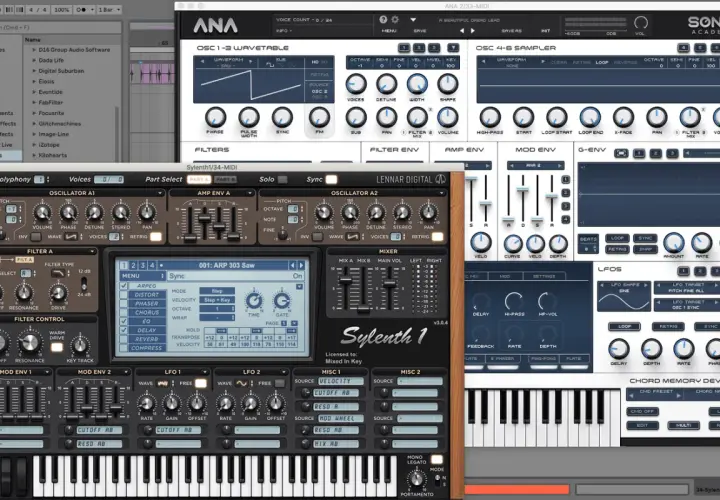720x500 pixels.
Task: Open arpeggiator Velocity Step + Key dropdown
Action: coord(217,300)
